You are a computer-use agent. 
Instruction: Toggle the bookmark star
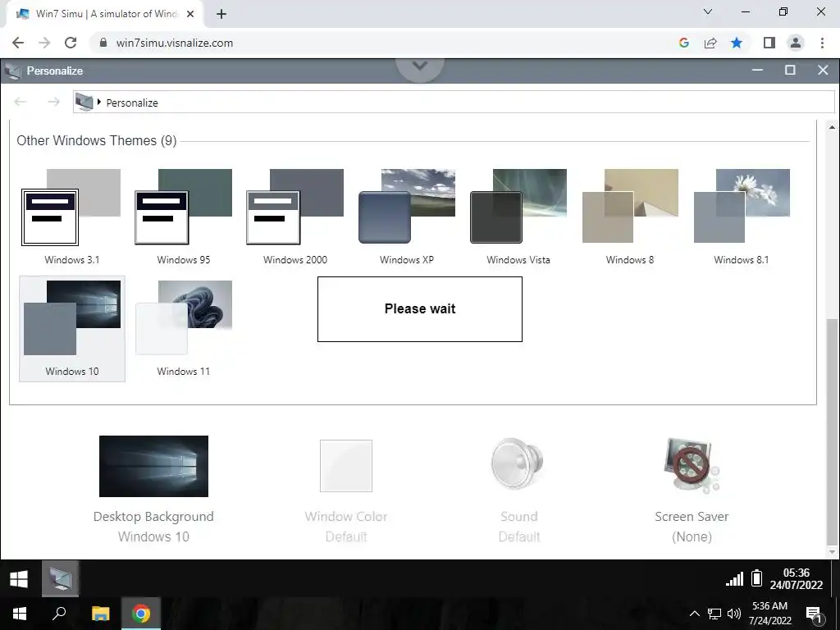[737, 43]
